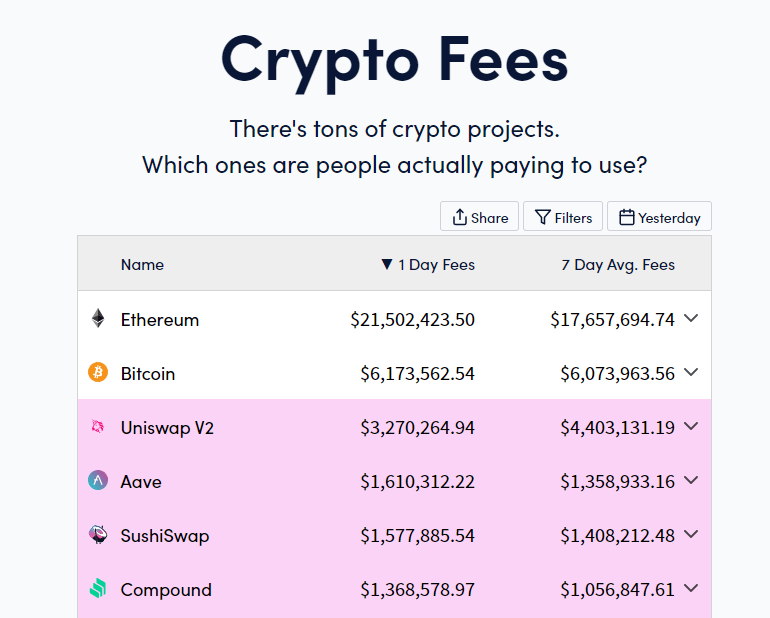Sort by 1 Day Fees column
Viewport: 770px width, 618px height.
coord(428,265)
